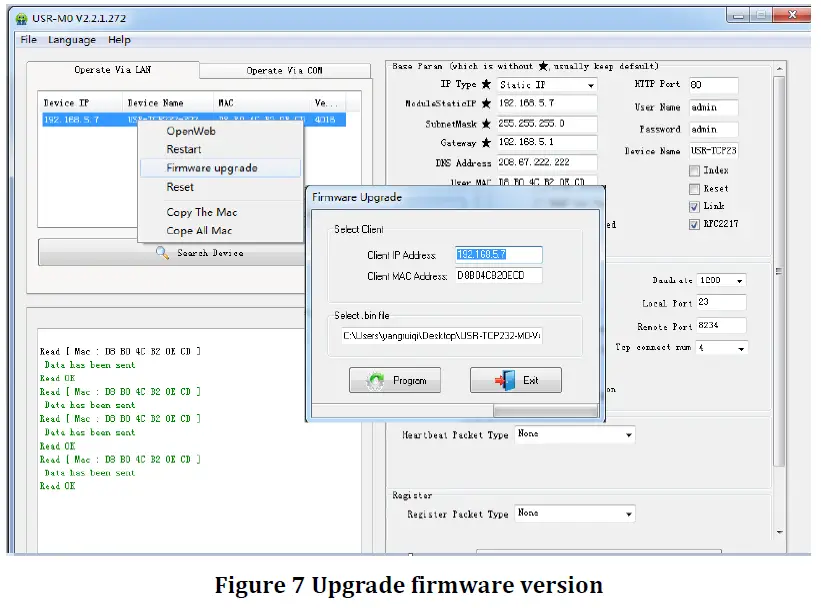
Task: Click the Device Name field
Action: (714, 151)
